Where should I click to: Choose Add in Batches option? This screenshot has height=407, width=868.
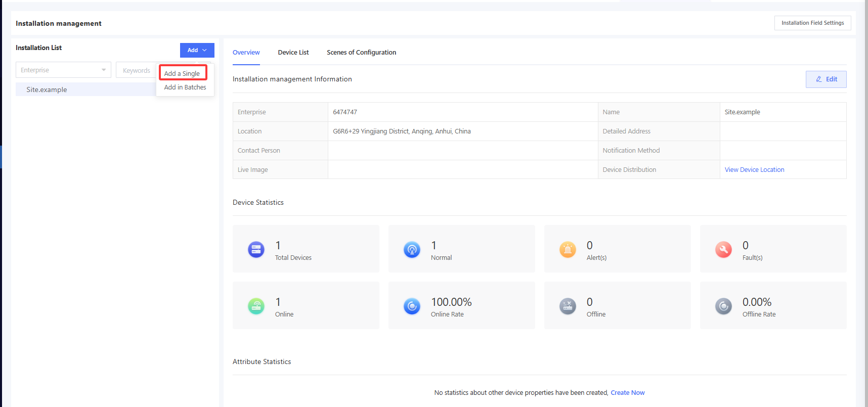pyautogui.click(x=185, y=87)
